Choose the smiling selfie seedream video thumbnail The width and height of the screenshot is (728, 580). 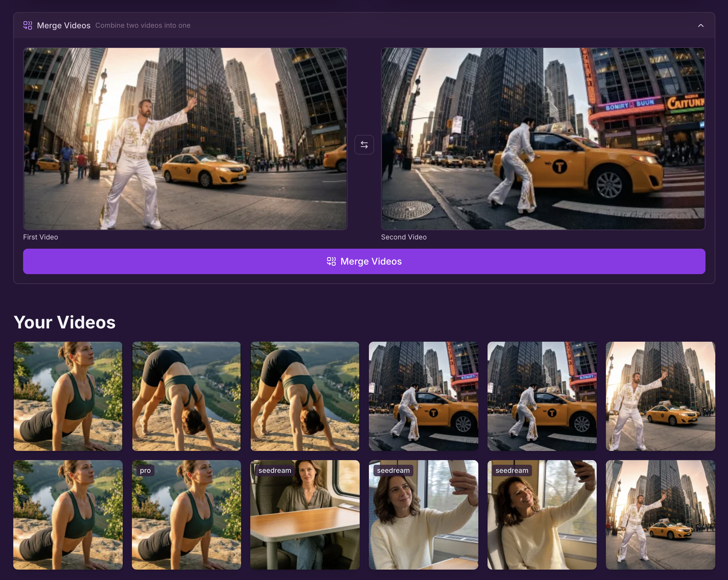tap(542, 514)
